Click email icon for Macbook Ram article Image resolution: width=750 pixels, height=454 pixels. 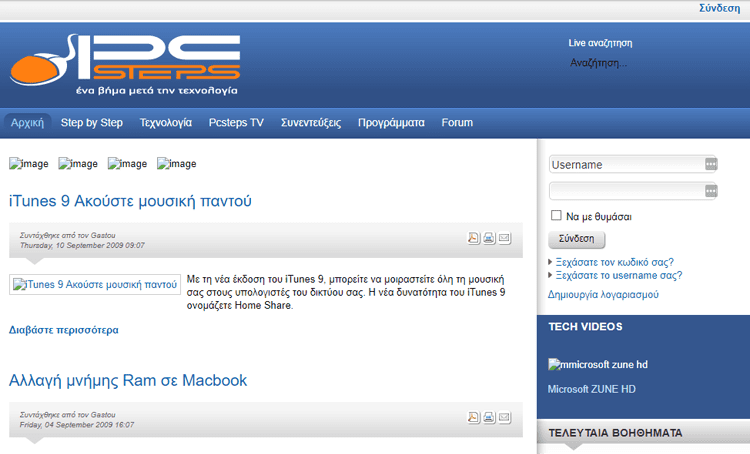[504, 417]
